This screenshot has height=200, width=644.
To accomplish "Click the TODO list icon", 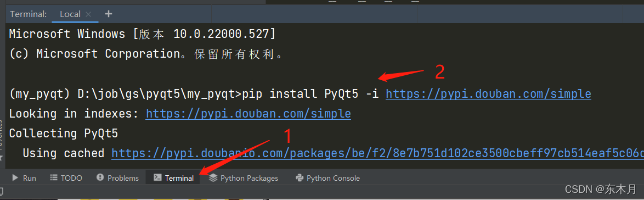I will (x=53, y=178).
